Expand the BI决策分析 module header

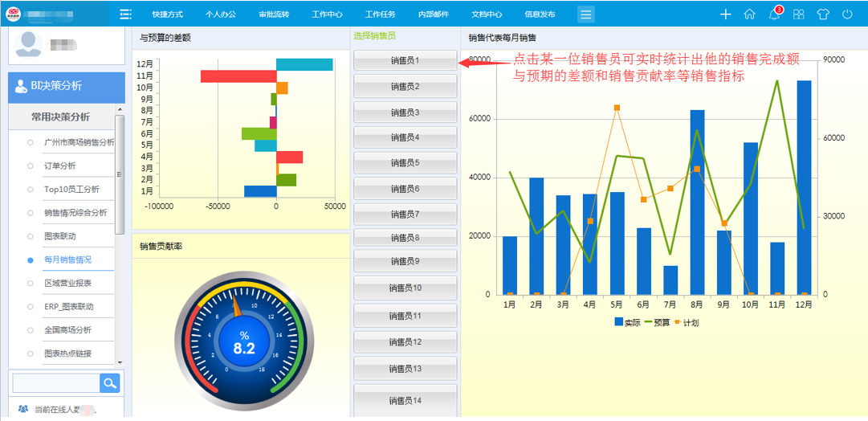pyautogui.click(x=67, y=88)
